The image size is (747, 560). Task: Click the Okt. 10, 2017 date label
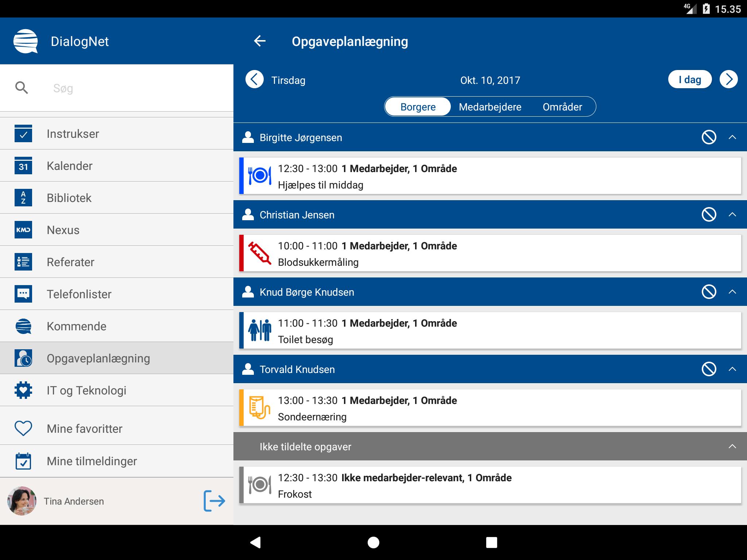(490, 80)
